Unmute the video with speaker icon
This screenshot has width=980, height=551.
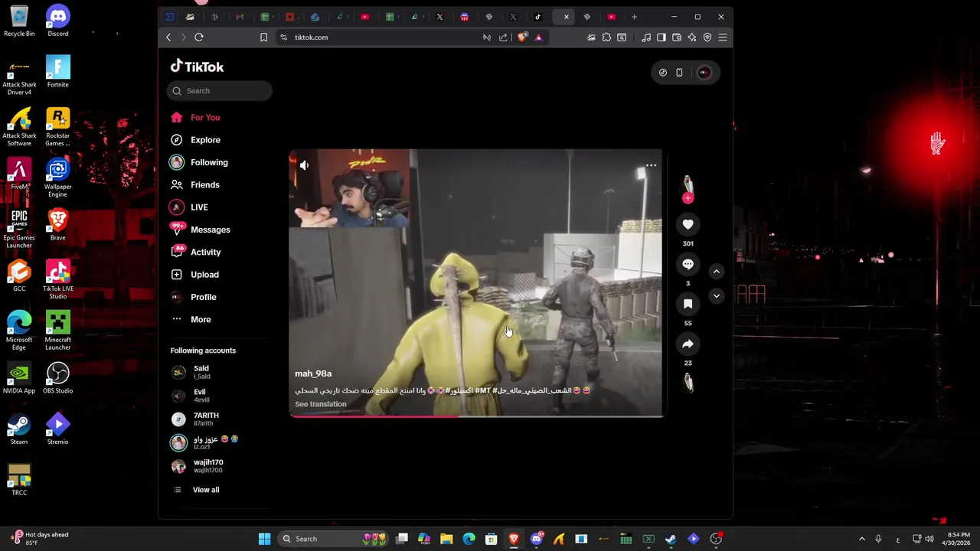[304, 165]
